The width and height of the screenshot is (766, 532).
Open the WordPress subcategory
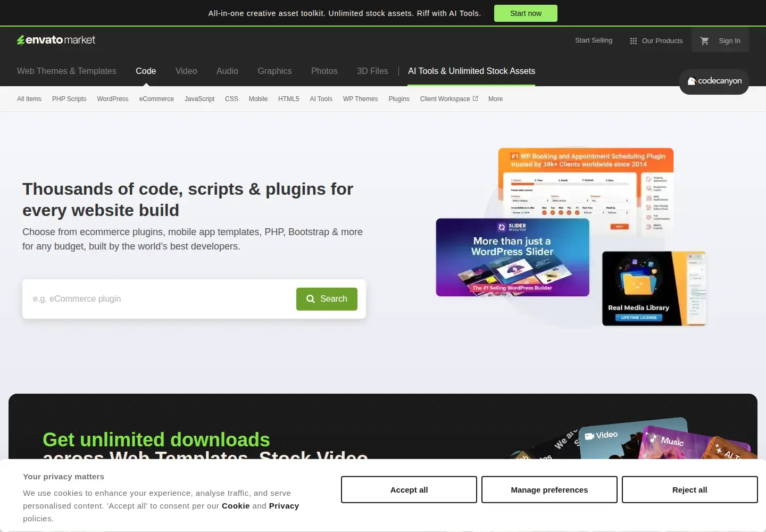pyautogui.click(x=113, y=99)
